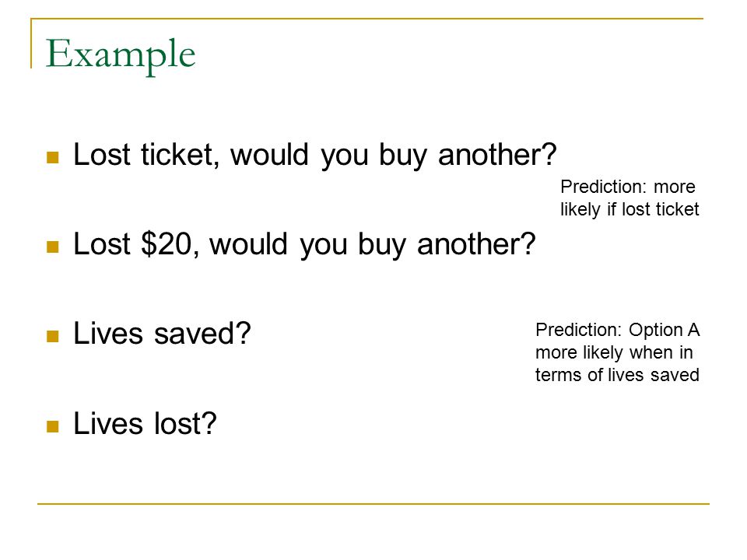Select the 'Lost ticket, would you buy another?' line
The image size is (747, 560).
[x=315, y=156]
